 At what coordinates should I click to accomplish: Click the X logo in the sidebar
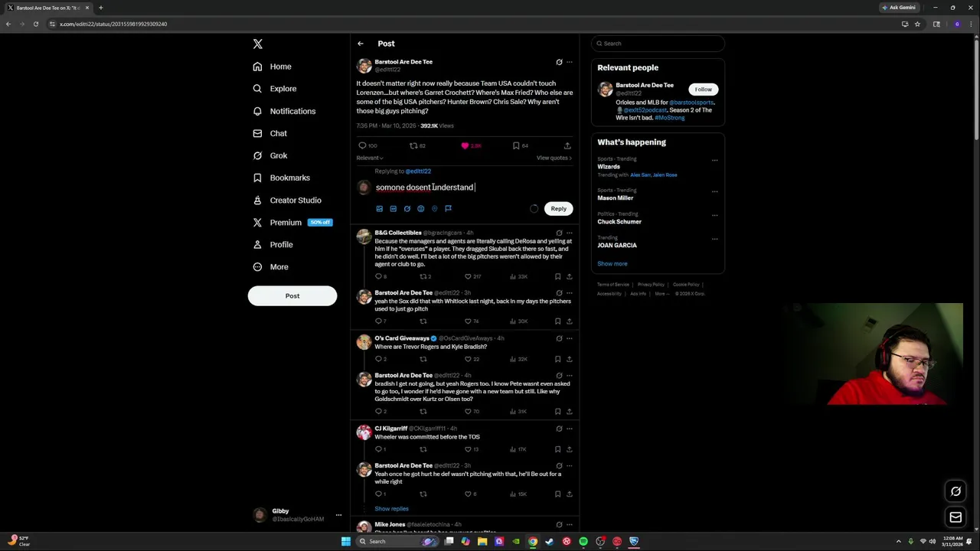[x=258, y=44]
